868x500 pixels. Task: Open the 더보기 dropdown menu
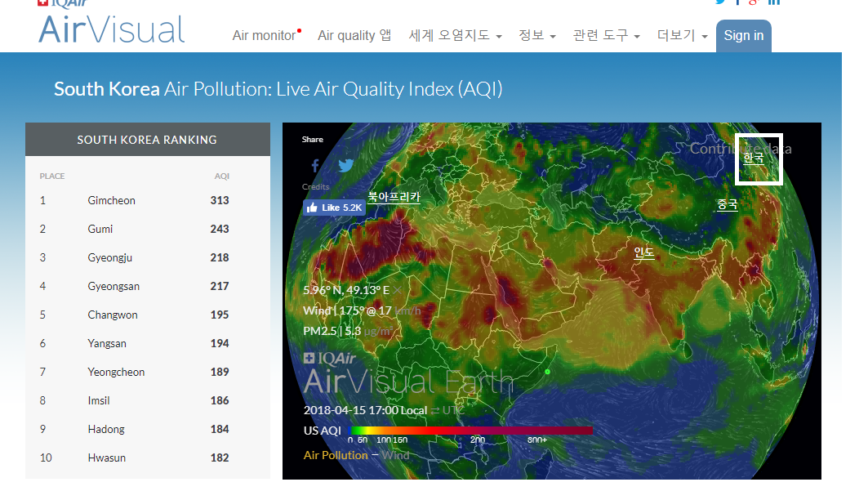click(x=682, y=36)
